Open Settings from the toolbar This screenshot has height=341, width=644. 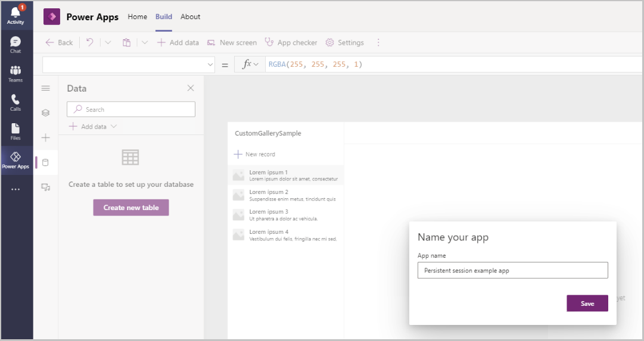tap(344, 43)
